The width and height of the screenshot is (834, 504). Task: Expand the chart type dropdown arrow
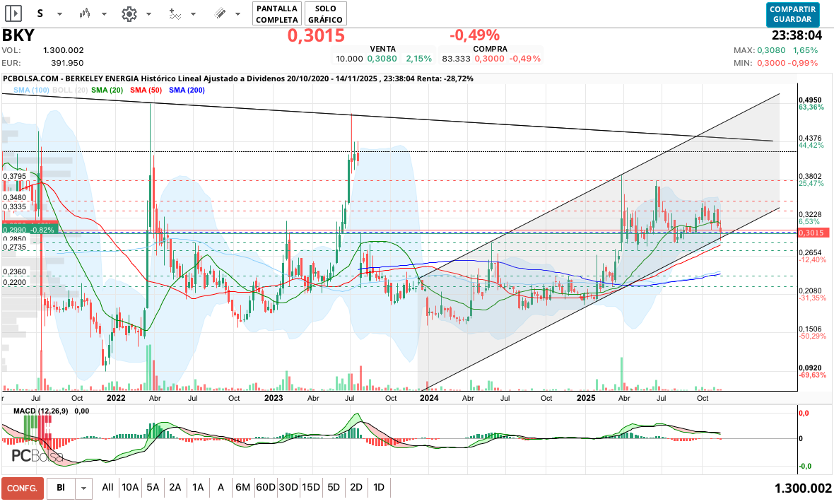coord(105,14)
